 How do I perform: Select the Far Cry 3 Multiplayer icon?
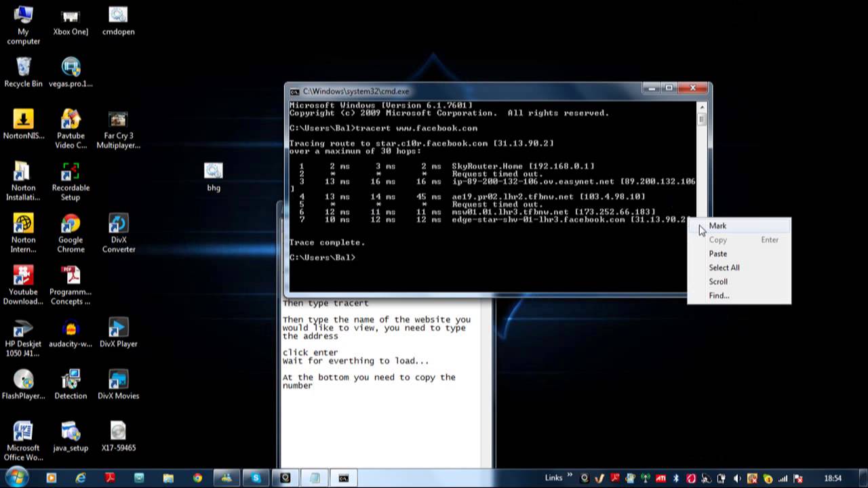point(118,130)
